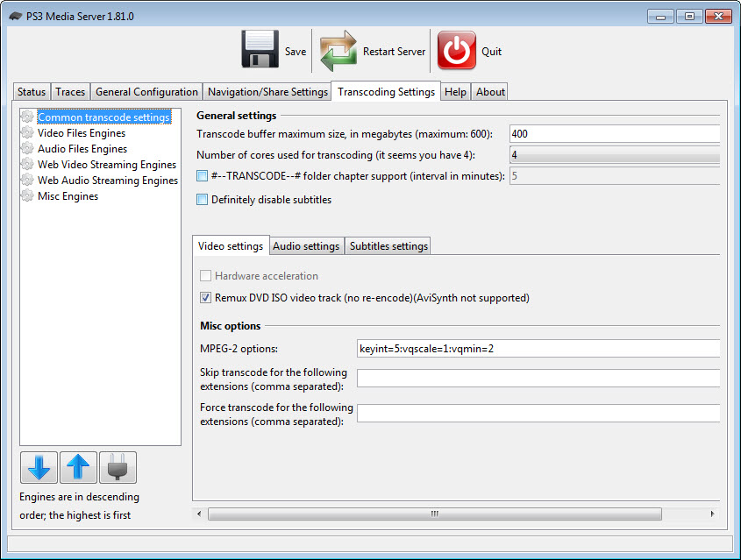
Task: Open the Traces tab
Action: tap(70, 92)
